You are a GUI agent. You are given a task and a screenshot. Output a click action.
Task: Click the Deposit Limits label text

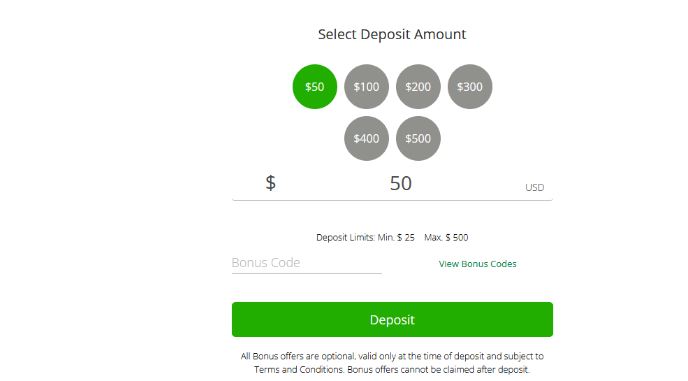pos(345,237)
